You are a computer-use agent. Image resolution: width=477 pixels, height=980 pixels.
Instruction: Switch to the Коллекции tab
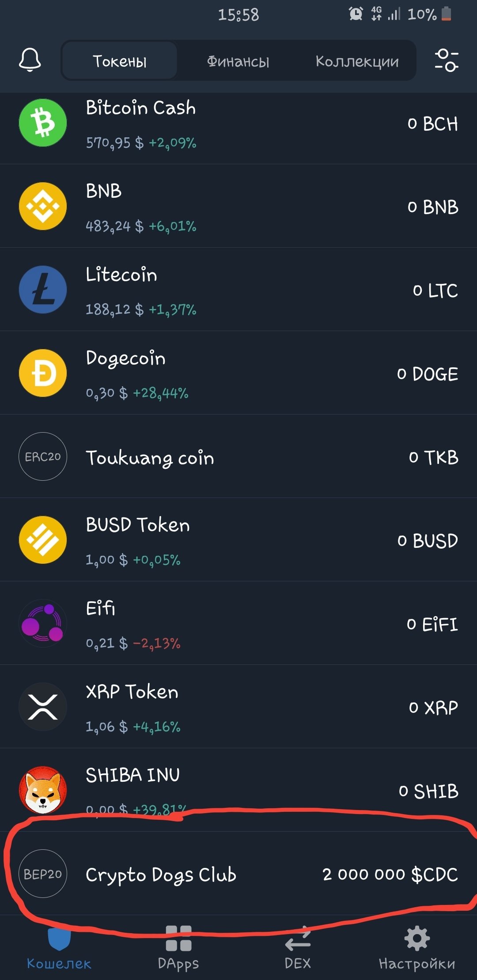tap(357, 61)
